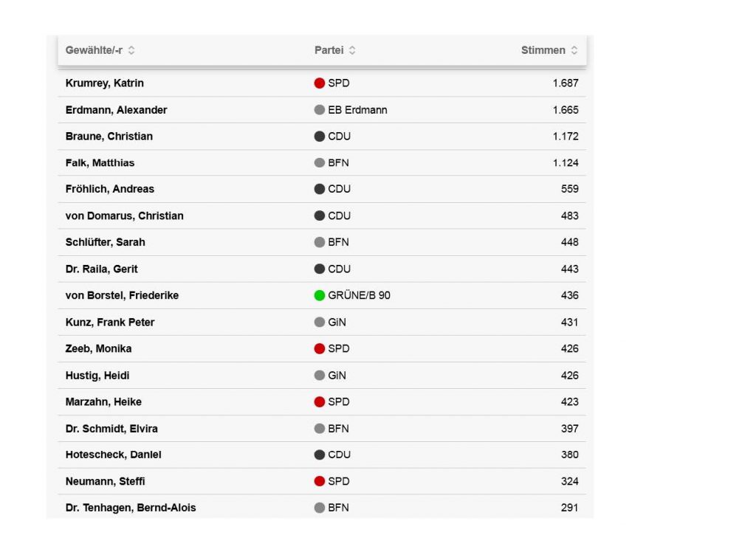Click sort icon next to Partei
This screenshot has width=756, height=549.
coord(352,51)
